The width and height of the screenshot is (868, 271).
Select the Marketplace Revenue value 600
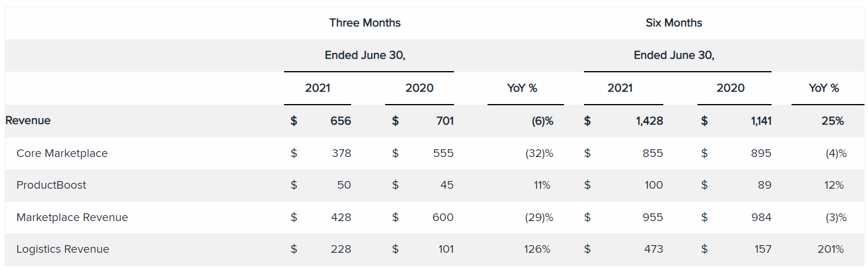(443, 218)
